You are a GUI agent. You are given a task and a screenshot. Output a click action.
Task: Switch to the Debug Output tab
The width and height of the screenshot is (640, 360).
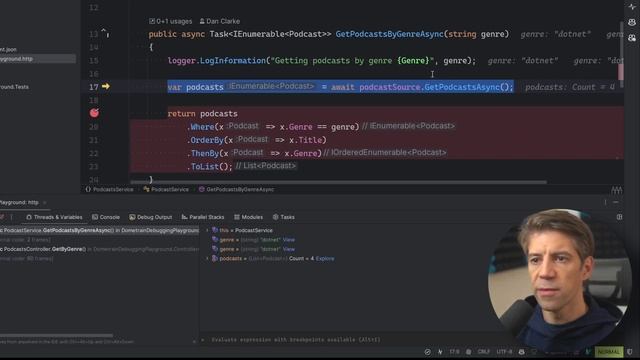(151, 217)
